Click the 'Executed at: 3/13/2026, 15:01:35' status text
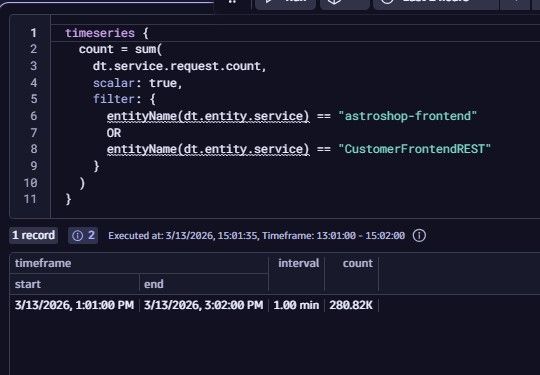This screenshot has width=540, height=375. [x=183, y=236]
